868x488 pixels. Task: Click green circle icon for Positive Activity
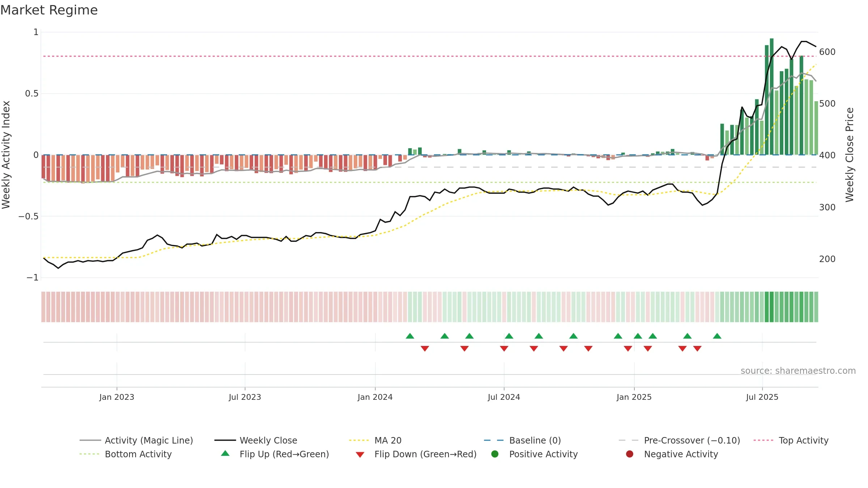495,454
